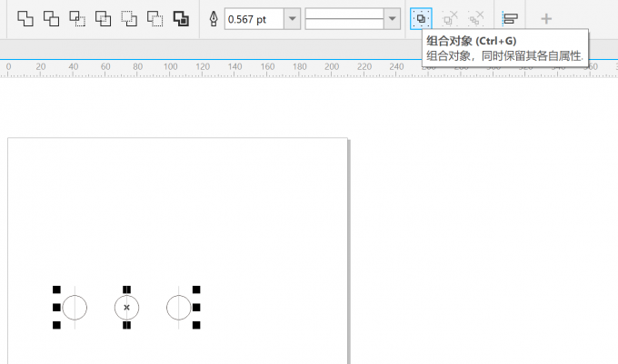
Task: Use the Simplify shaping icon
Action: (x=104, y=18)
